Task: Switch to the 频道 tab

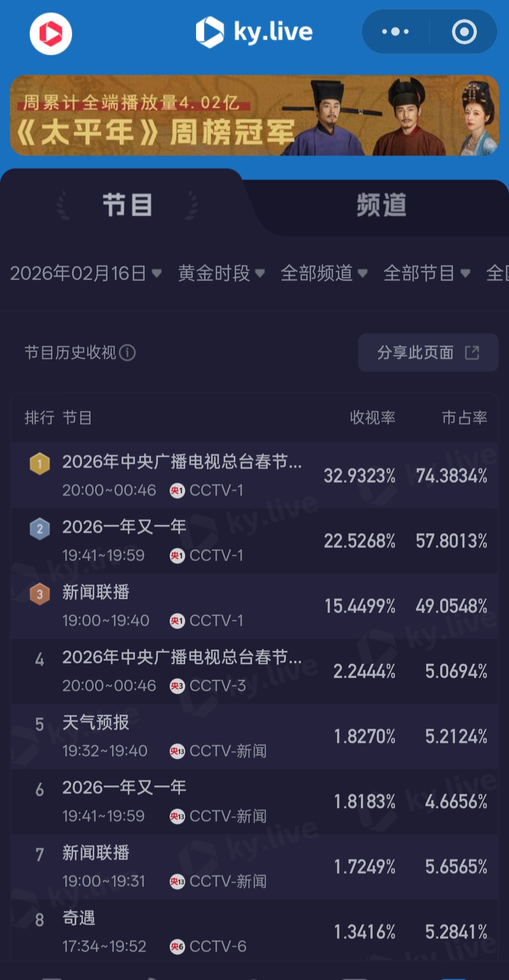Action: click(x=381, y=205)
